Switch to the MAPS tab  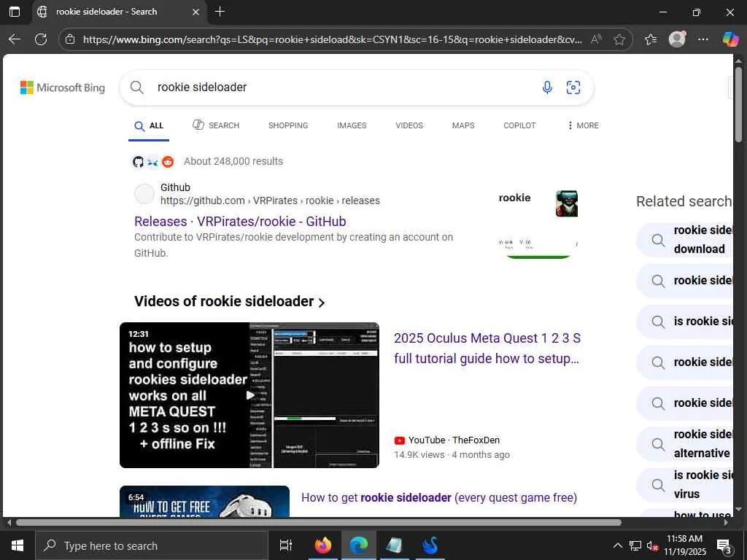coord(463,125)
